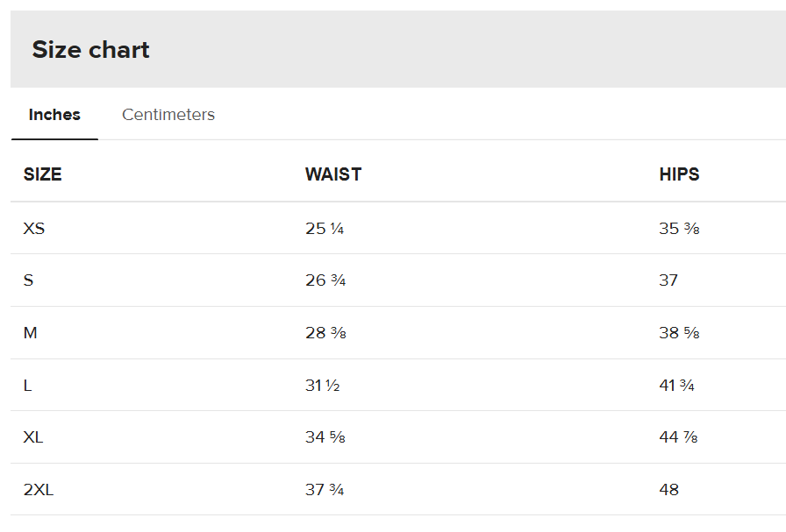Switch to the Centimeters tab
This screenshot has height=532, width=786.
click(x=168, y=115)
